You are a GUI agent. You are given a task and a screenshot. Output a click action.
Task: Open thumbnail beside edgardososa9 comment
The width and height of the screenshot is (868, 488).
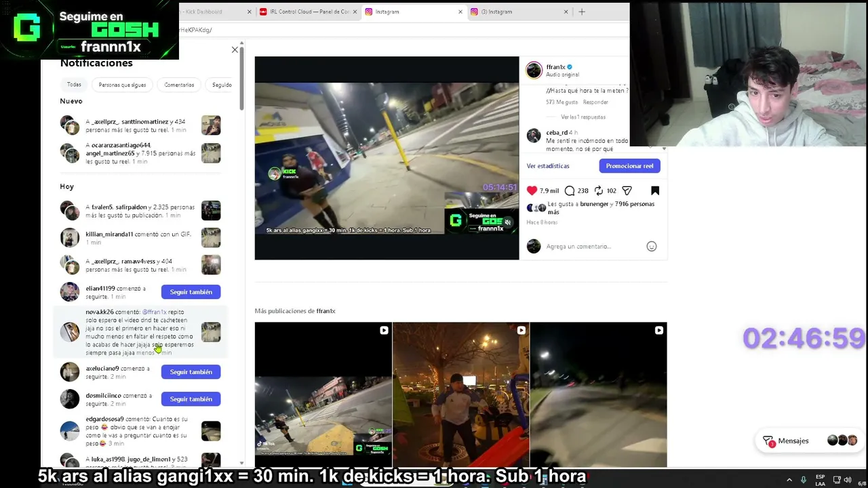point(211,431)
